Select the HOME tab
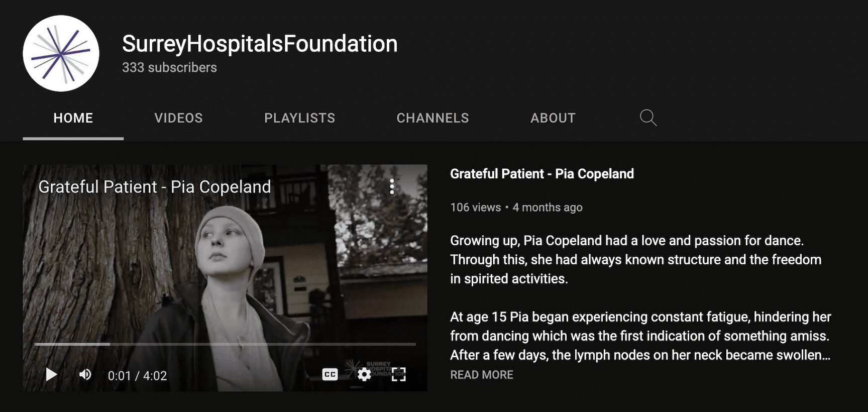This screenshot has width=868, height=412. point(73,118)
